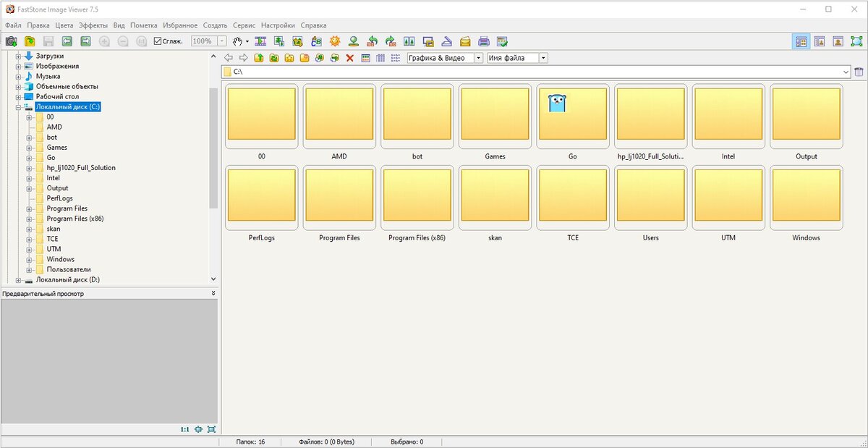Image resolution: width=868 pixels, height=448 pixels.
Task: Enable the browser view layout toggle
Action: click(x=801, y=41)
